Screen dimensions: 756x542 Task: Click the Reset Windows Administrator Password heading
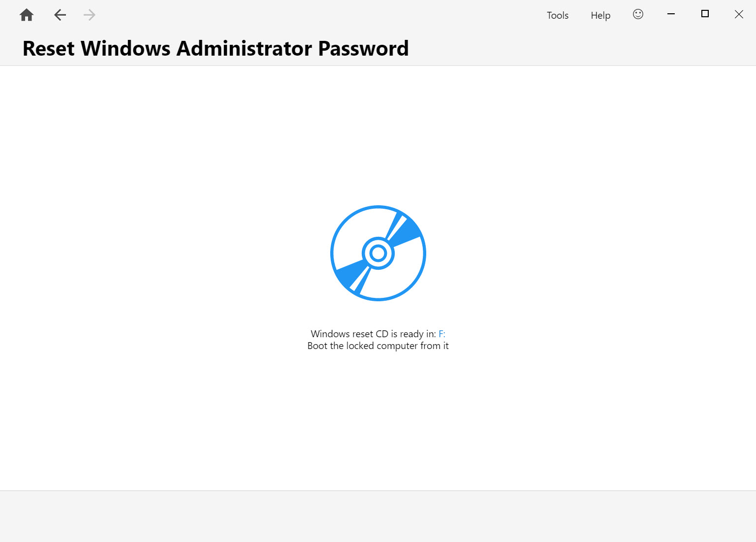pos(216,48)
